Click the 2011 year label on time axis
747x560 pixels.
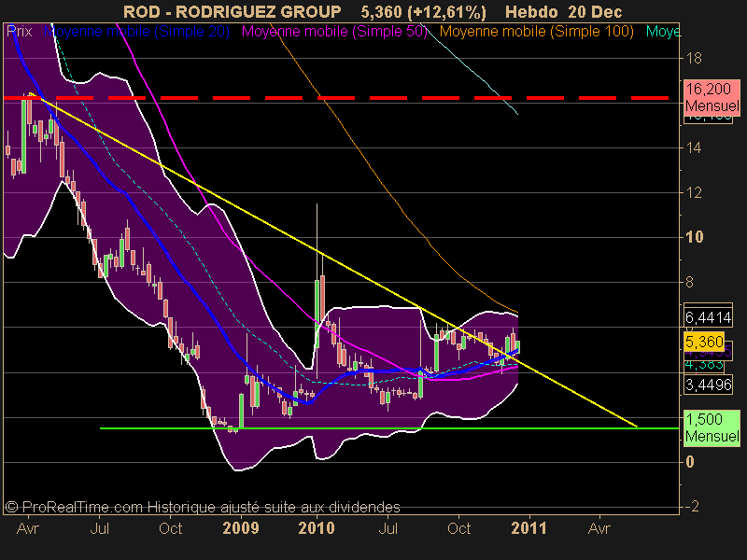click(529, 528)
